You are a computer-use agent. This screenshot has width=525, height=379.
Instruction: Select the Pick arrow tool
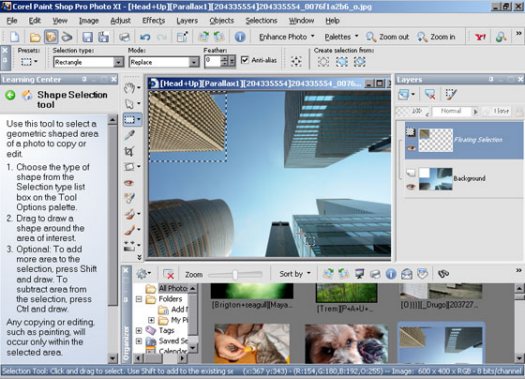click(x=129, y=104)
